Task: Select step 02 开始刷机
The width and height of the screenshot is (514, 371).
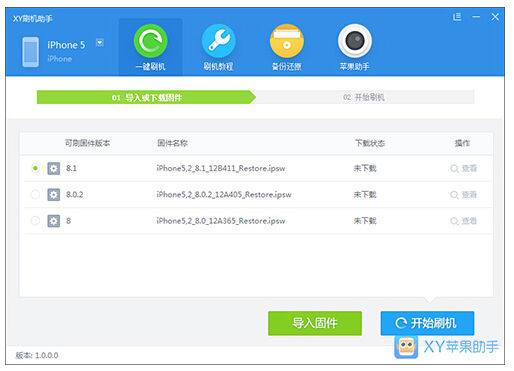Action: point(364,97)
